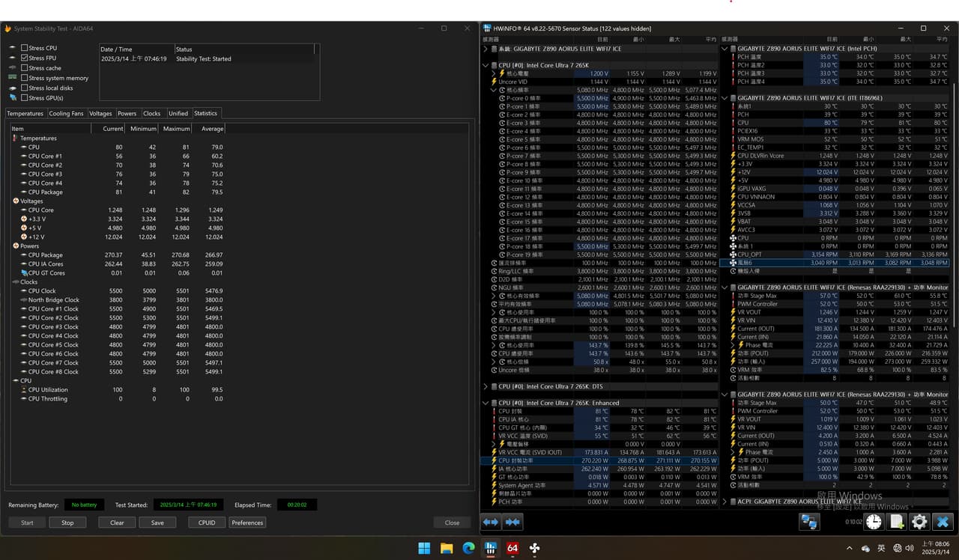
Task: Click the Start button in AIDA64
Action: 27,523
